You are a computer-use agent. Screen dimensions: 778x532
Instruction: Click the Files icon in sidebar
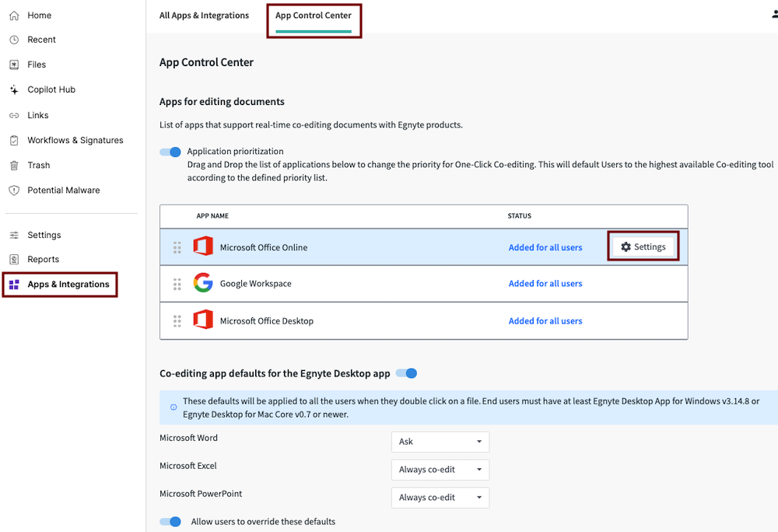(x=14, y=65)
